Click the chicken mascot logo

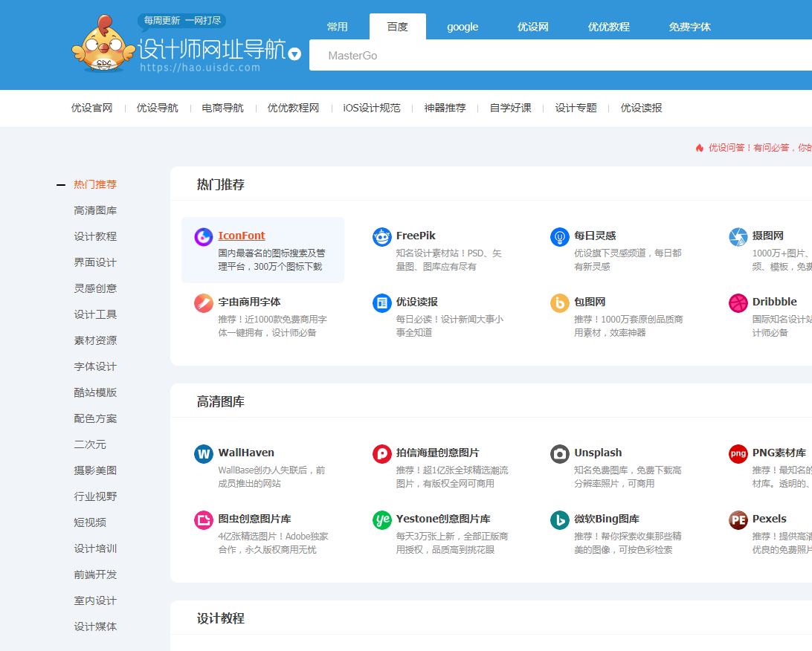pos(103,44)
